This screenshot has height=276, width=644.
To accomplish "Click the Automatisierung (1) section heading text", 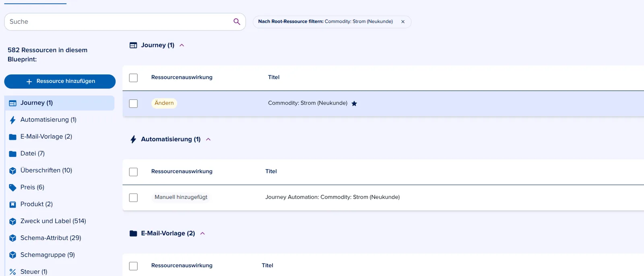I will pyautogui.click(x=171, y=139).
